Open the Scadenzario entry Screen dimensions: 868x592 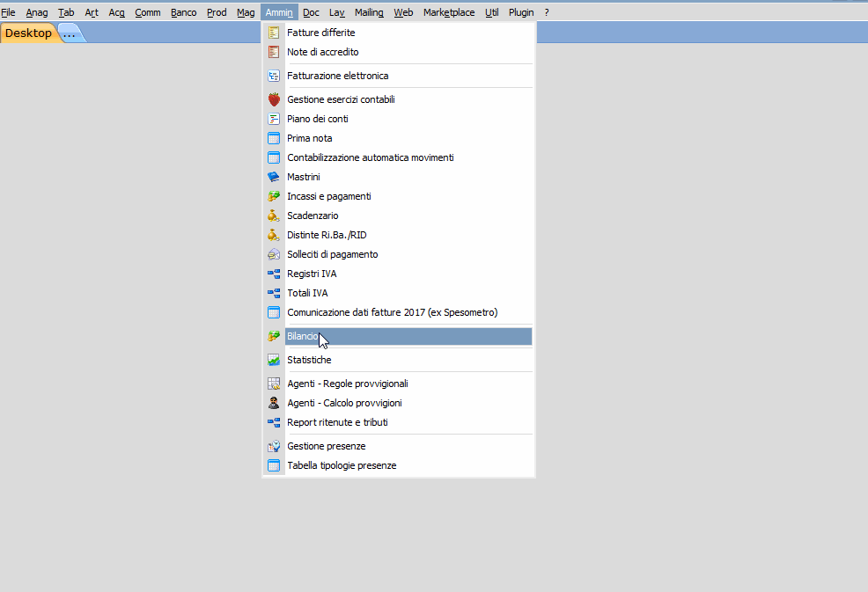coord(408,216)
